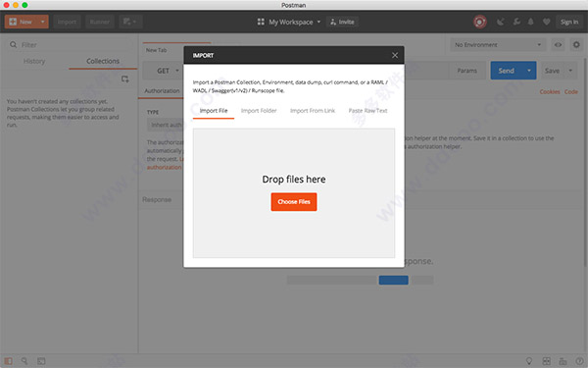
Task: Open the Cookies link
Action: (x=550, y=91)
